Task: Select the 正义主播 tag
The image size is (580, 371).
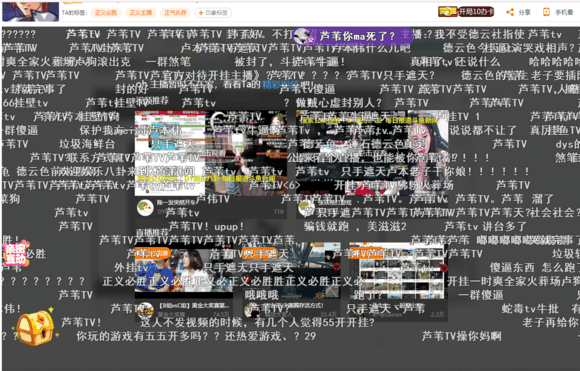Action: click(141, 13)
